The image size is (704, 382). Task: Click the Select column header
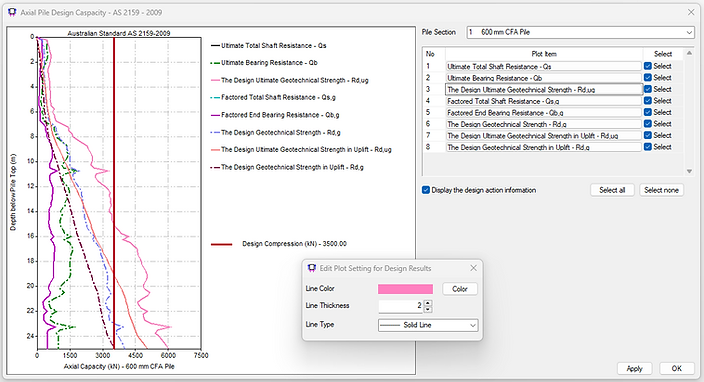coord(663,54)
